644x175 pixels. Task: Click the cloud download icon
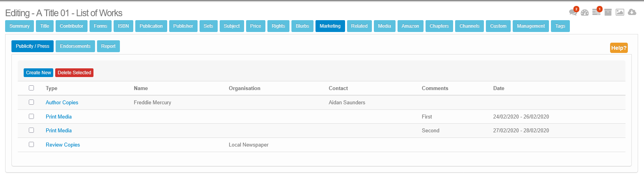point(632,12)
